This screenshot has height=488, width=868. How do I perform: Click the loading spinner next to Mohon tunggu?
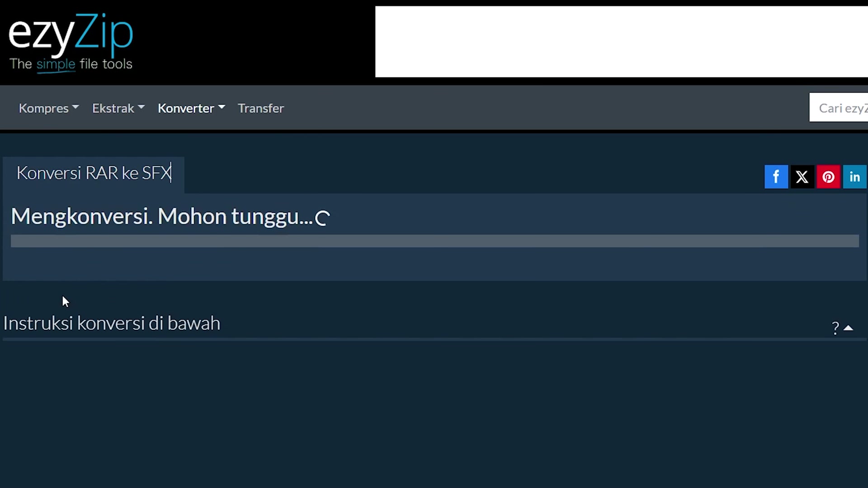(323, 218)
